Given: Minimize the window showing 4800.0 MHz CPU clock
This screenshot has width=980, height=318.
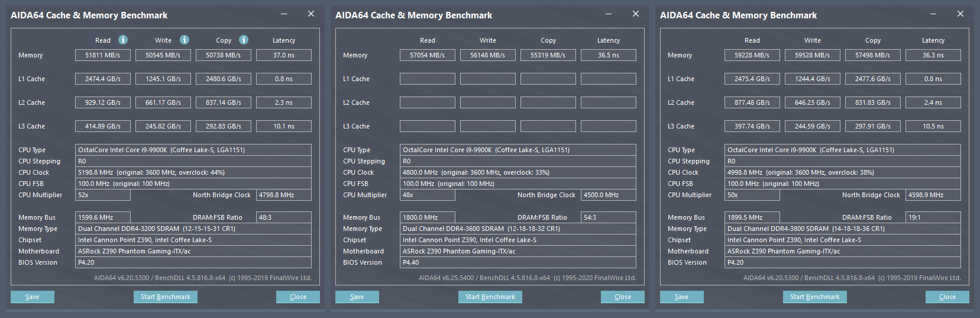Looking at the screenshot, I should coord(609,14).
